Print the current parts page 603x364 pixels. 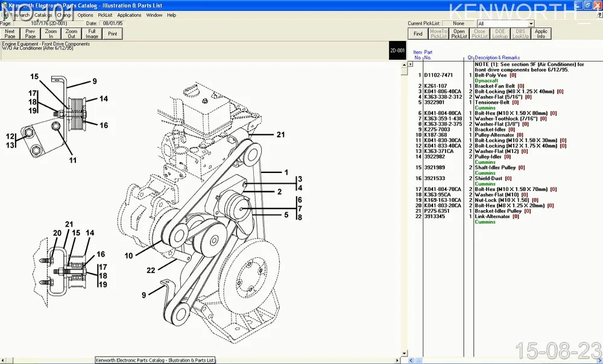point(113,34)
